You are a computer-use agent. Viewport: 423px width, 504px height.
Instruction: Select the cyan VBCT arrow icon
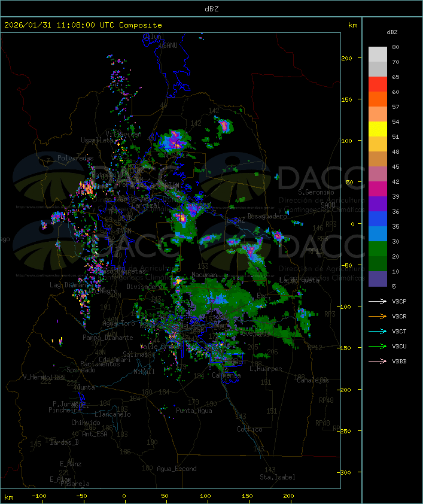378,331
